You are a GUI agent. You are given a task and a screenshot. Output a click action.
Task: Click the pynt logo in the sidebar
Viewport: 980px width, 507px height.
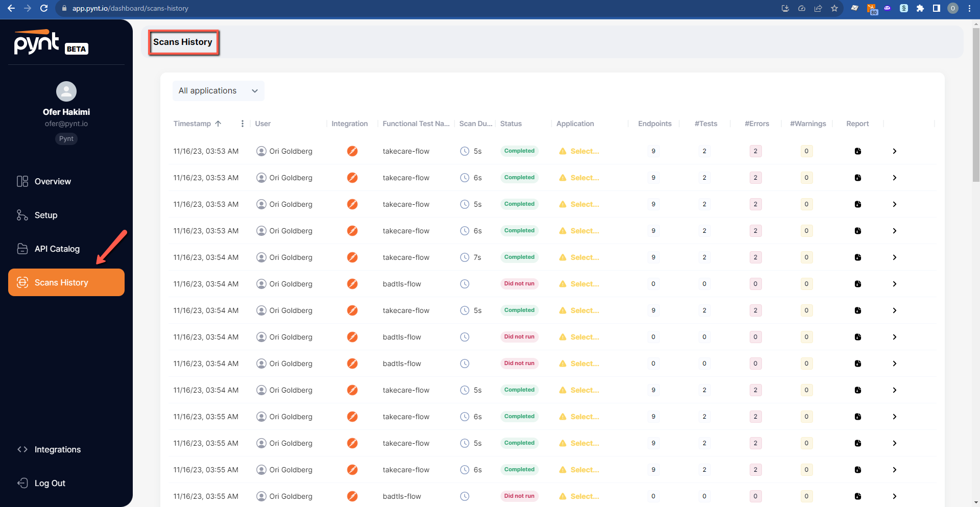pos(37,43)
